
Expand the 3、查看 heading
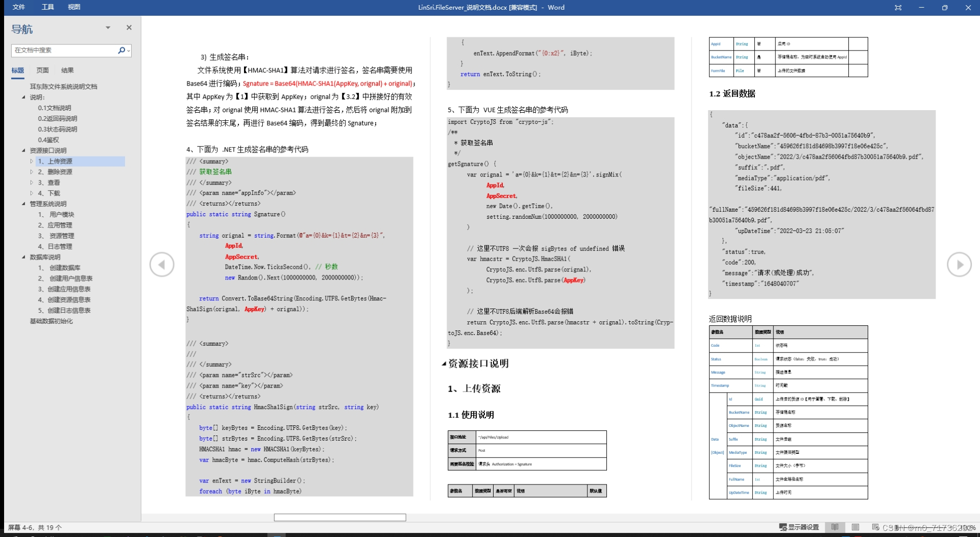pos(32,183)
